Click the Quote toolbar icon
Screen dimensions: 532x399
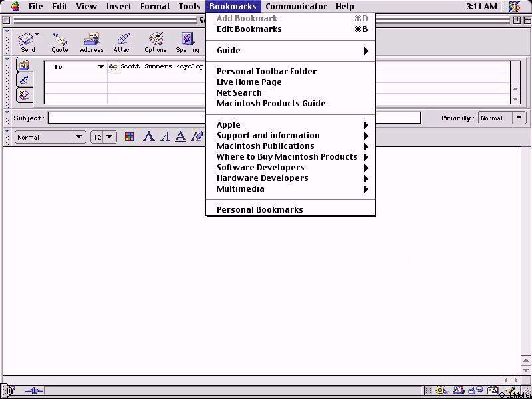(60, 43)
